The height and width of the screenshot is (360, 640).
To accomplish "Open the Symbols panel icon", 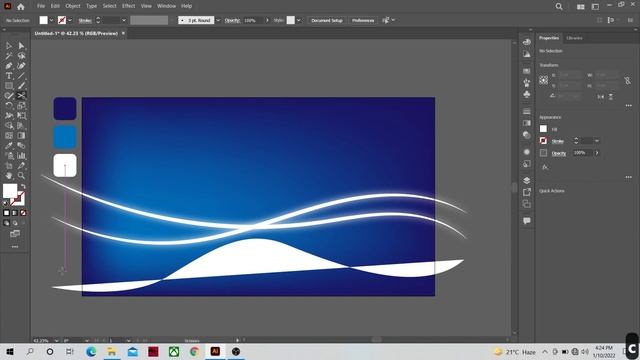I will coord(527,94).
